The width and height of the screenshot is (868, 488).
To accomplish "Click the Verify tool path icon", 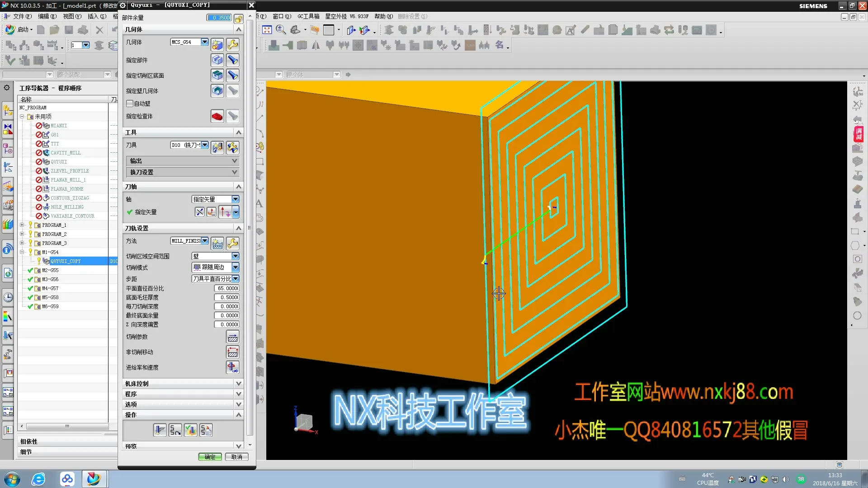I will pos(191,430).
